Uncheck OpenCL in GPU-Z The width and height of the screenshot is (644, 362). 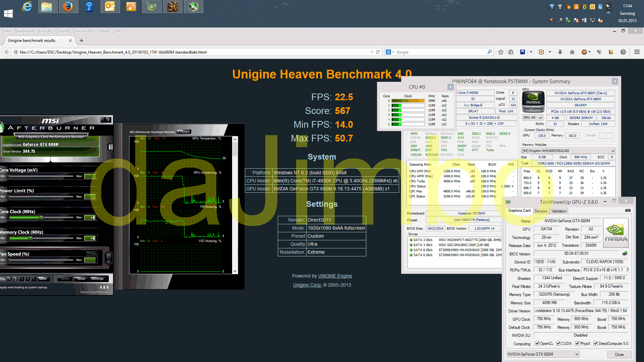[x=537, y=344]
